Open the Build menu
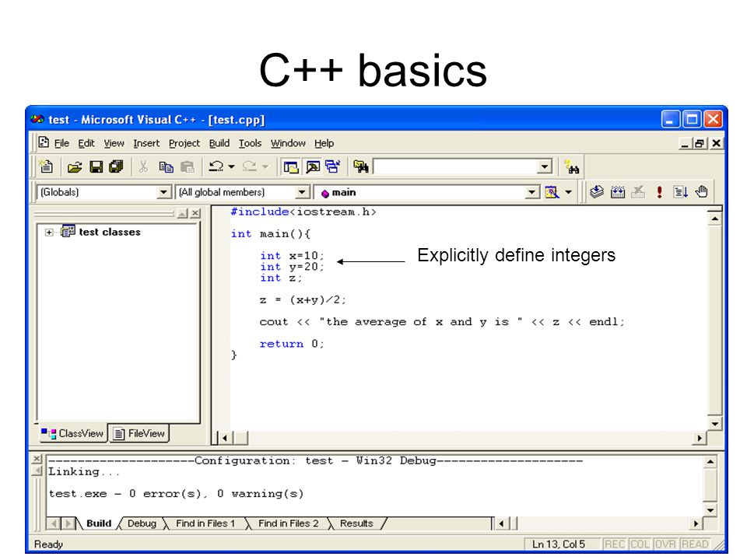This screenshot has width=747, height=560. coord(219,143)
